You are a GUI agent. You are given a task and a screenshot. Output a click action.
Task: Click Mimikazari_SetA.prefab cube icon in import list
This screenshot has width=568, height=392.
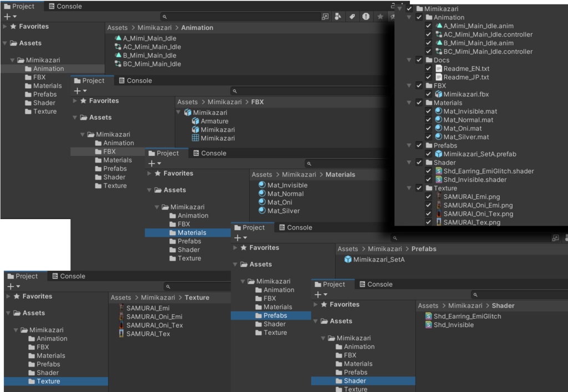tap(439, 154)
